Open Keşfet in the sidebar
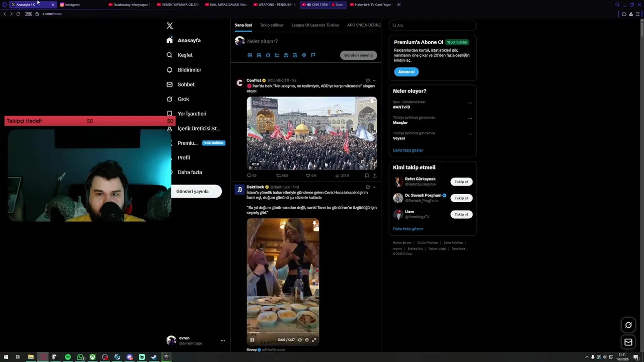 180,55
